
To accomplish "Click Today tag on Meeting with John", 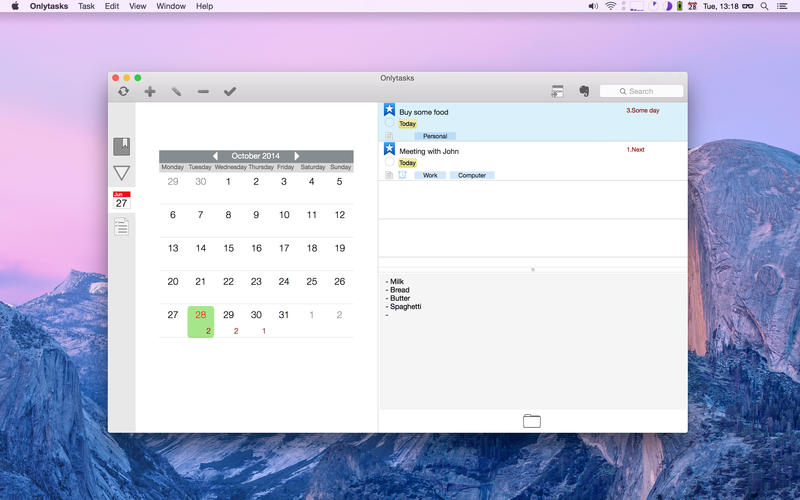I will click(x=407, y=163).
